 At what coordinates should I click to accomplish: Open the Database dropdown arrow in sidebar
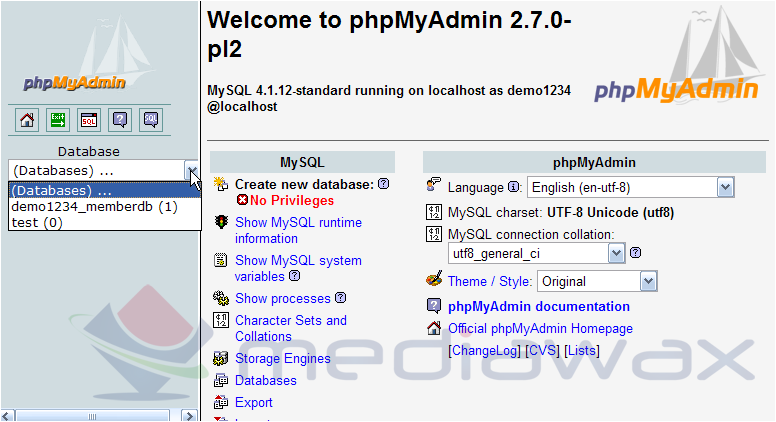[x=192, y=171]
